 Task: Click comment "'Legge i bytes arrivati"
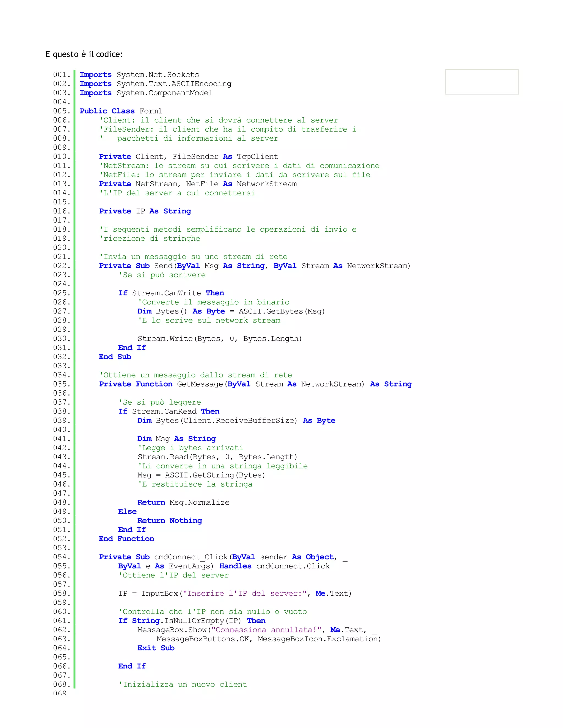pyautogui.click(x=190, y=448)
